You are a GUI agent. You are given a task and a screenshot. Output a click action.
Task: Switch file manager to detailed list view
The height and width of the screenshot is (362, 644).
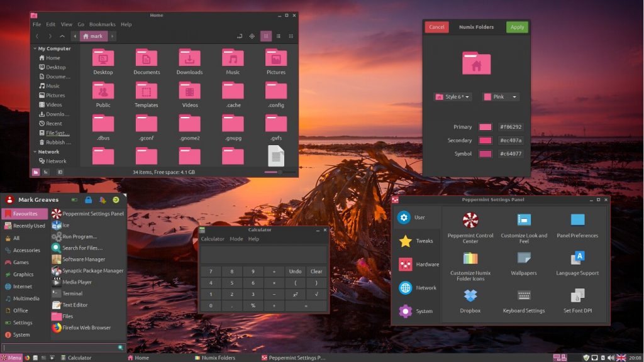tap(277, 36)
